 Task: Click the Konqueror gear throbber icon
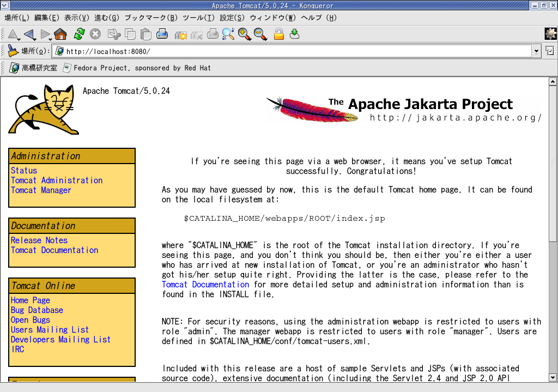tap(551, 34)
